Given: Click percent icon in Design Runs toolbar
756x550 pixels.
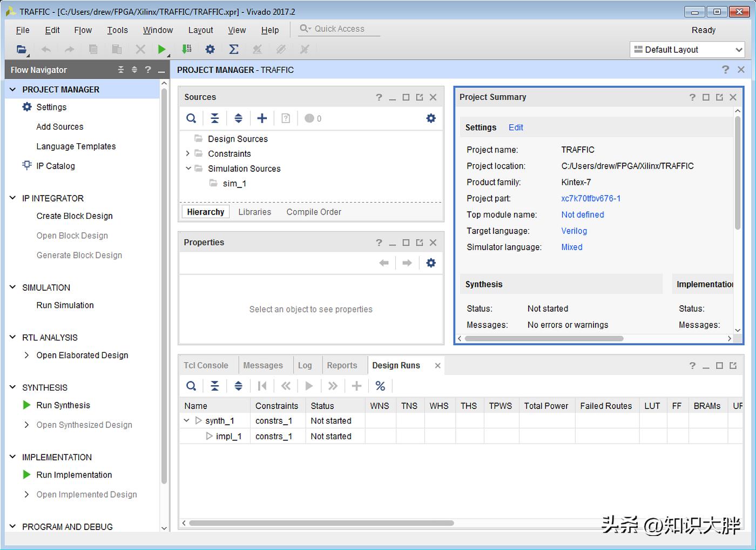Looking at the screenshot, I should [380, 386].
